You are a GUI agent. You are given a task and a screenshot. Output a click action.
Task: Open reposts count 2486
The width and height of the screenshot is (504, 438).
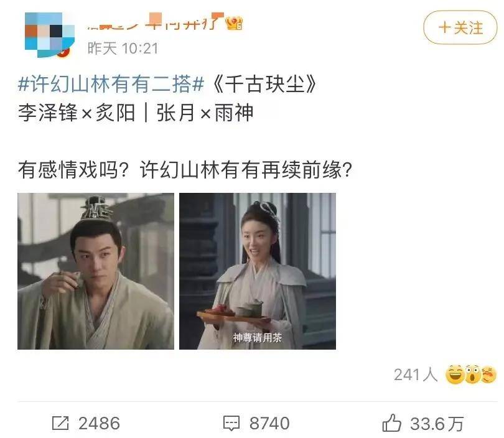(99, 423)
